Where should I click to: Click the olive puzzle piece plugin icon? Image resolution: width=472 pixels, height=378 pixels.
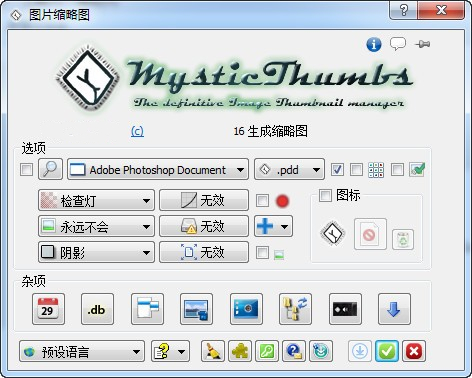[x=240, y=351]
